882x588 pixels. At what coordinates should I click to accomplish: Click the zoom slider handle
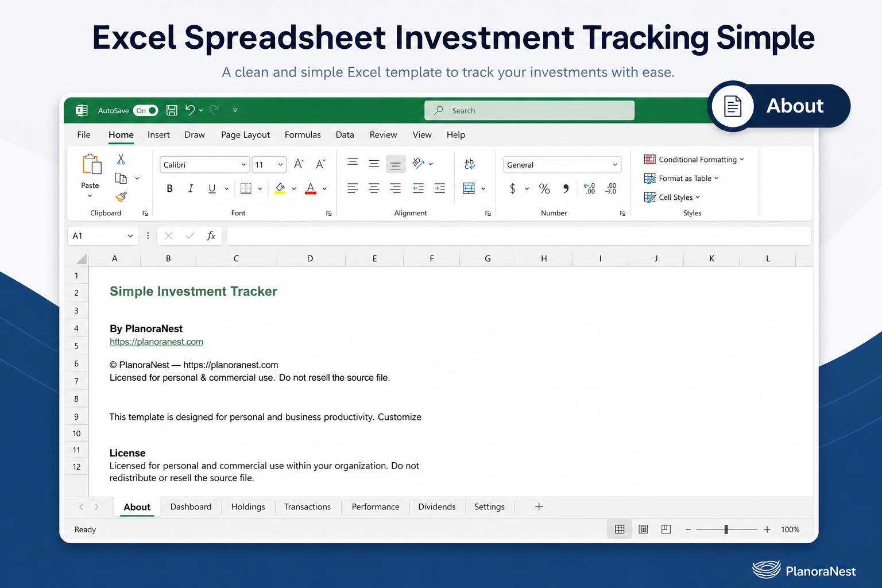point(726,529)
